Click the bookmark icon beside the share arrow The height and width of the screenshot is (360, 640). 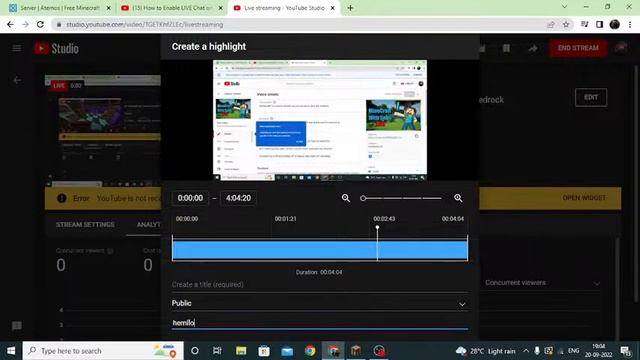click(506, 49)
